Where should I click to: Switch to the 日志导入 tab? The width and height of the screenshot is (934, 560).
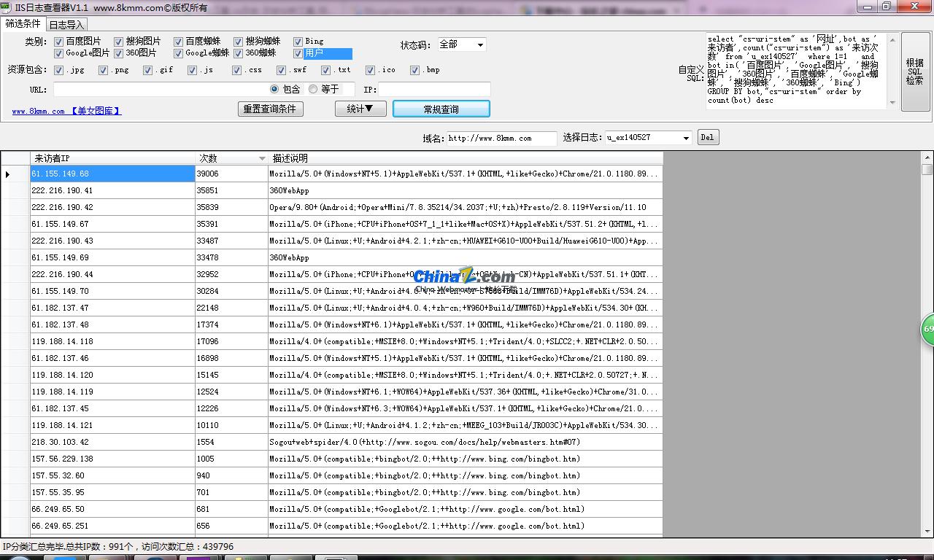(x=66, y=25)
